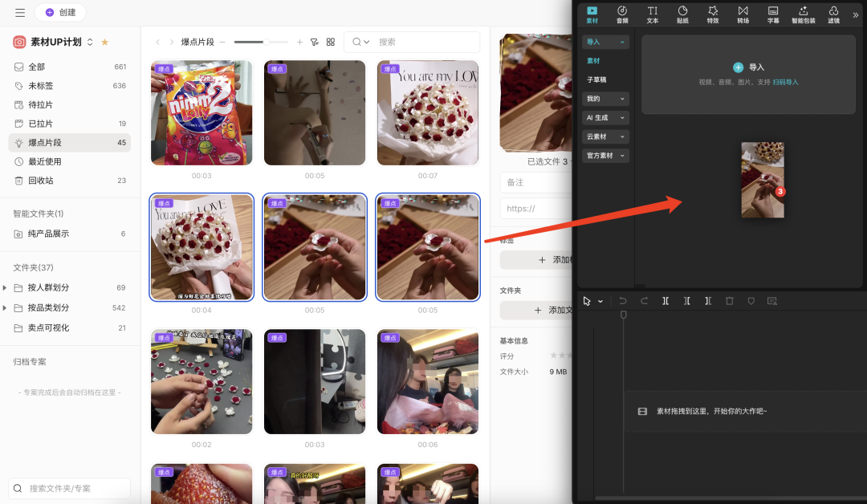Open the 字幕 captions tab
Screen dimensions: 867x504
click(773, 14)
